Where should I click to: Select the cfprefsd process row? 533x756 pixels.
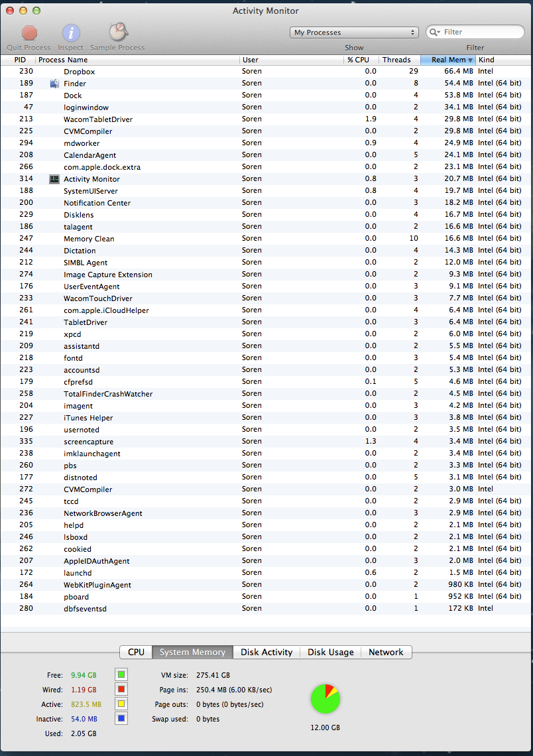(x=266, y=382)
